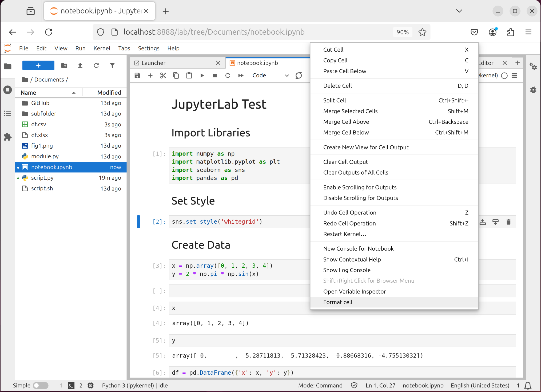The height and width of the screenshot is (392, 541).
Task: Toggle the Simple interface mode switch
Action: coord(41,385)
